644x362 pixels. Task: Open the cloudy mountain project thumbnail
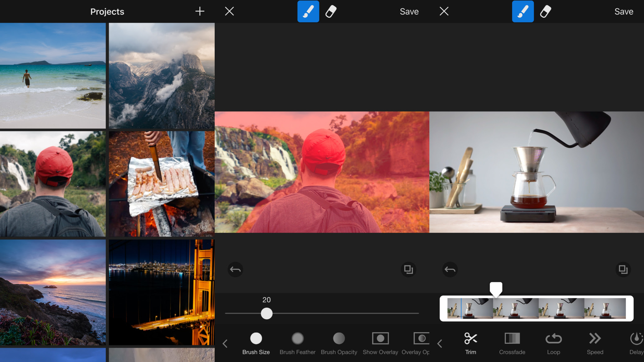(x=162, y=76)
